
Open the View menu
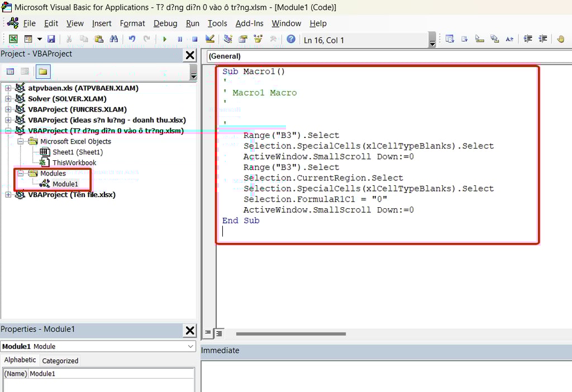point(75,23)
